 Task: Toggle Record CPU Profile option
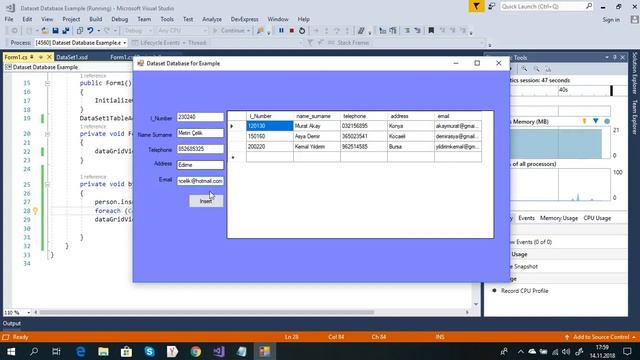[524, 291]
